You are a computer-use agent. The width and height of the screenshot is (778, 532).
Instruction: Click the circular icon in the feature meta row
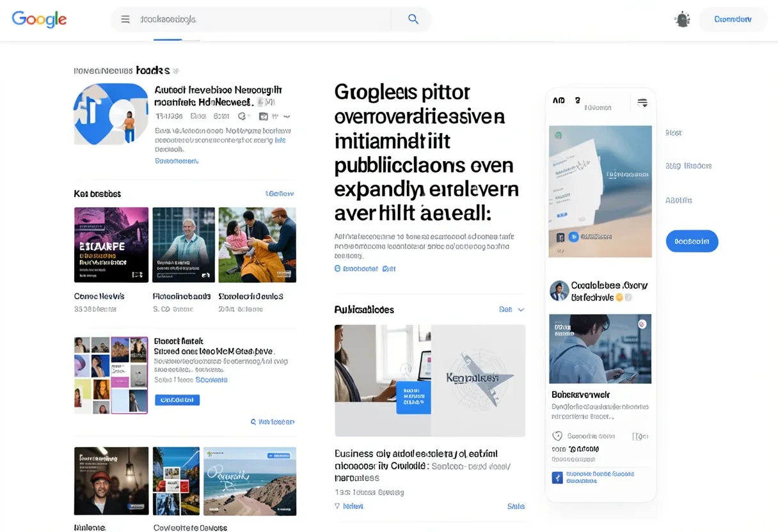click(x=242, y=116)
